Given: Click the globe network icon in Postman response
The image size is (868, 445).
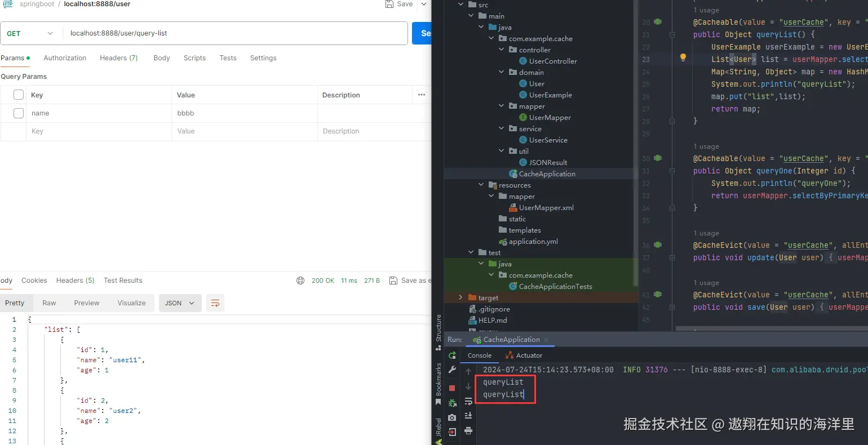Looking at the screenshot, I should pos(300,281).
